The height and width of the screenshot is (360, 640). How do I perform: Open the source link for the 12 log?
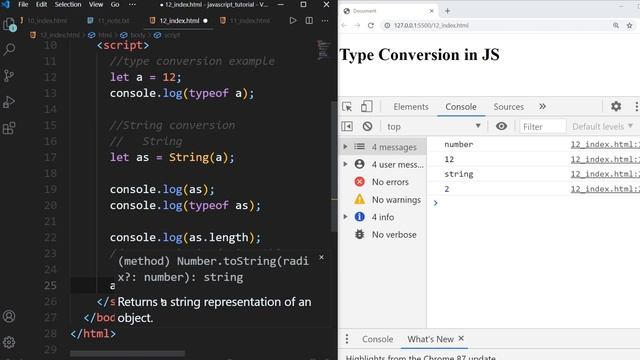(x=605, y=159)
